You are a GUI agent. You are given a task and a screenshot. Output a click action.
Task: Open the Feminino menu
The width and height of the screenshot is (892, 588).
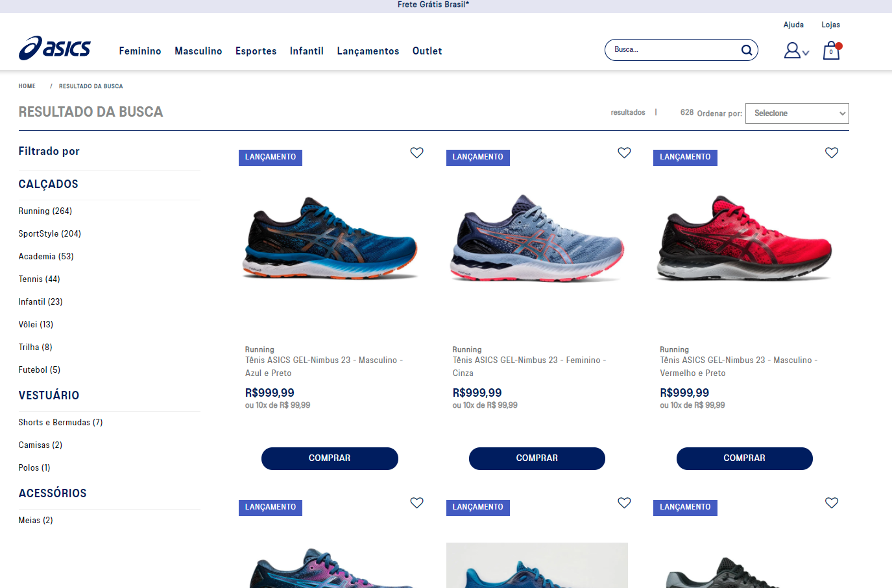coord(140,51)
